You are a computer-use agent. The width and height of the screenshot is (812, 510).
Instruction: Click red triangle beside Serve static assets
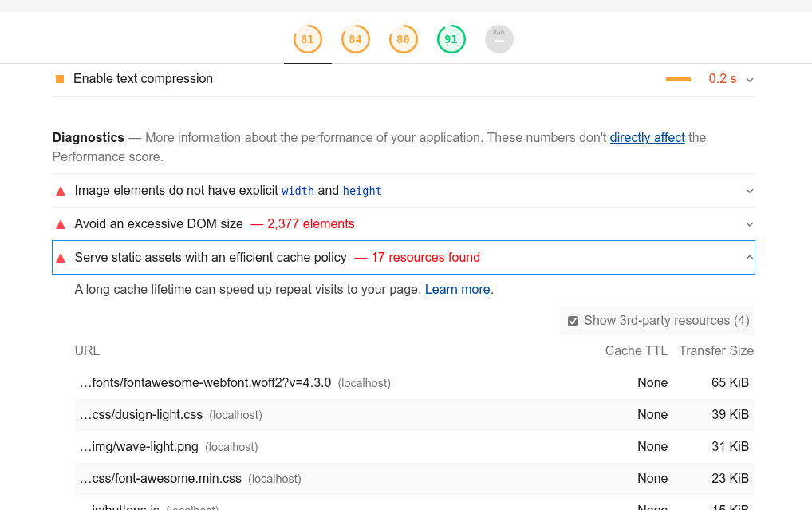point(61,258)
